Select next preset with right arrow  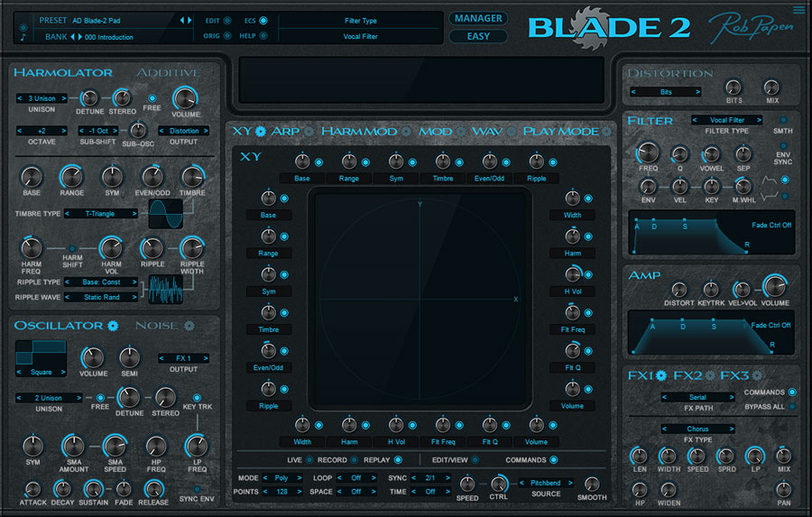tap(189, 20)
